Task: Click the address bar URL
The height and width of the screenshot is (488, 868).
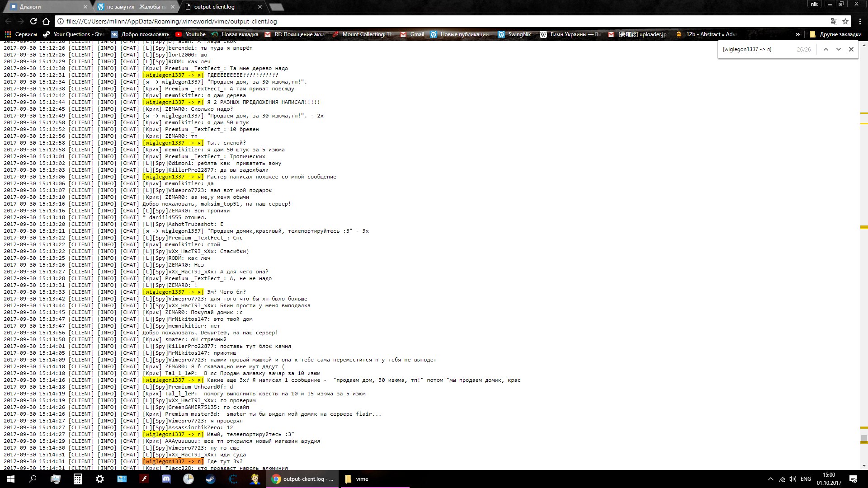Action: pyautogui.click(x=172, y=21)
